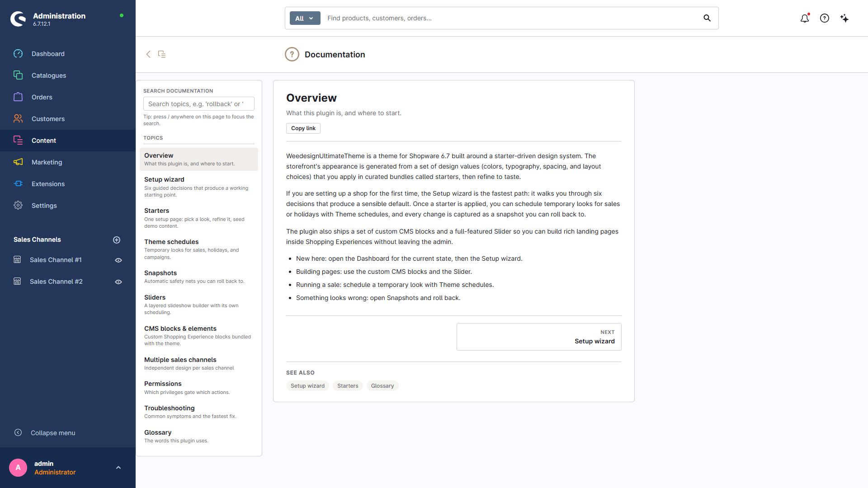Click the search magnifier icon
The width and height of the screenshot is (868, 488).
pos(707,18)
